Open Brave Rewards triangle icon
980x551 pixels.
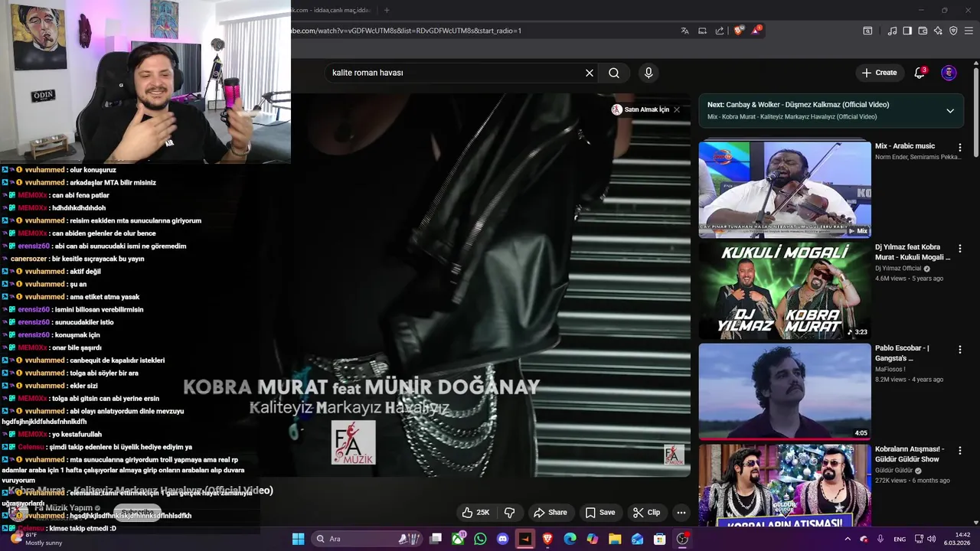[x=756, y=31]
